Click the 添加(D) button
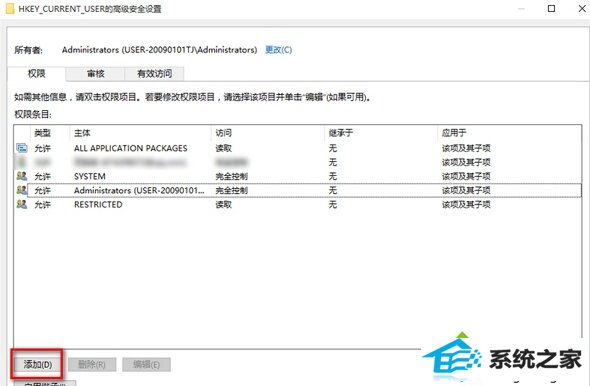This screenshot has height=386, width=590. point(38,364)
